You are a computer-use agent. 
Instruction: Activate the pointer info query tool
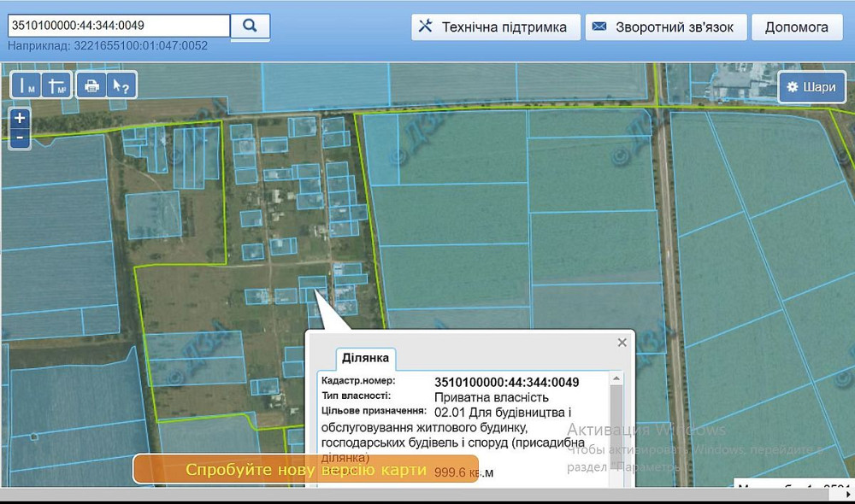pyautogui.click(x=122, y=86)
